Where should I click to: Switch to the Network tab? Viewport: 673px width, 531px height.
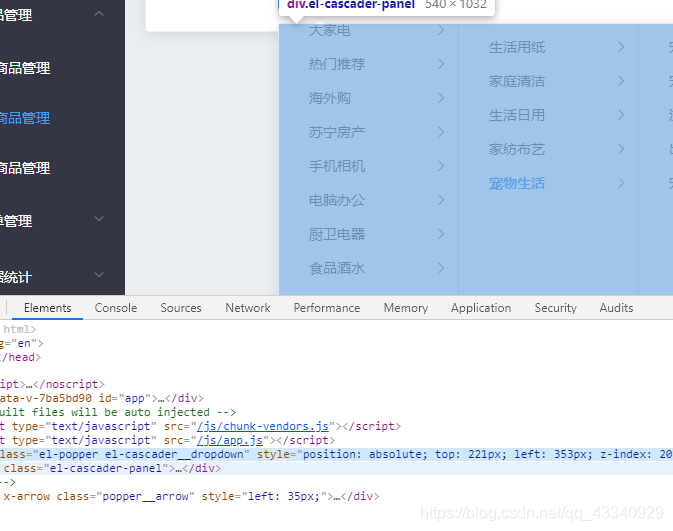point(248,308)
